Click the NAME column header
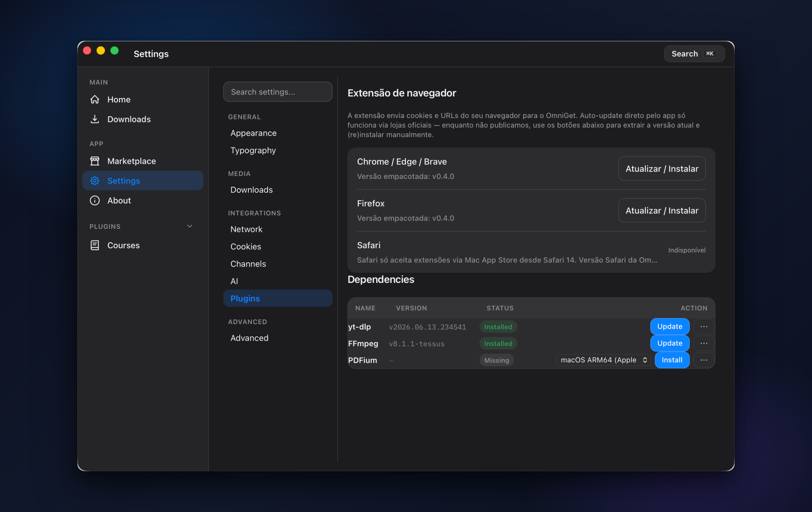 pyautogui.click(x=365, y=308)
